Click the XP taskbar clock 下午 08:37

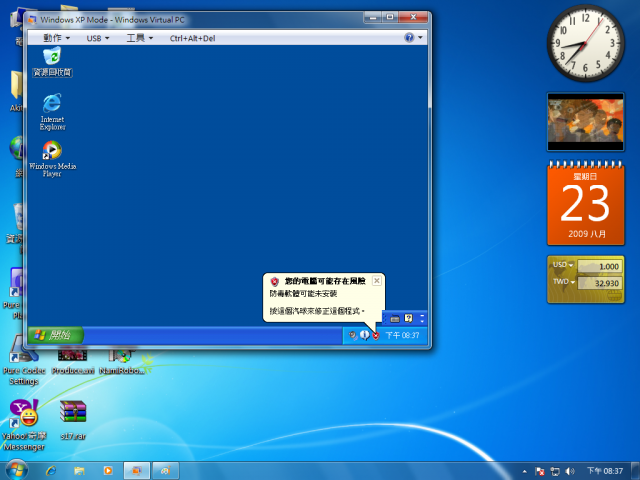(402, 336)
